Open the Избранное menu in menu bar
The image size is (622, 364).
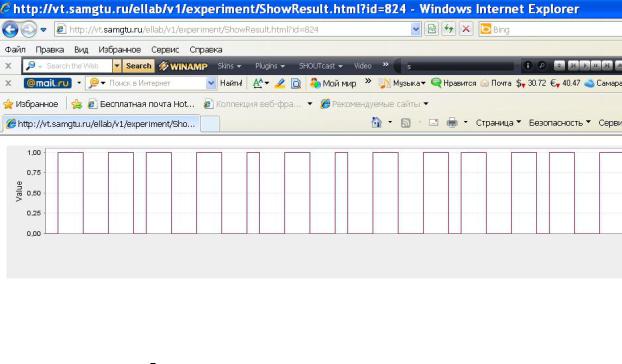tap(119, 50)
